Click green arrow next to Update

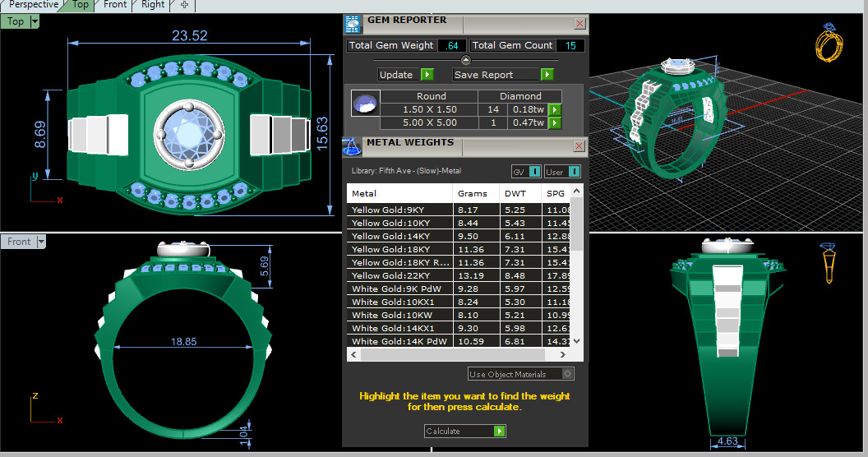click(427, 74)
